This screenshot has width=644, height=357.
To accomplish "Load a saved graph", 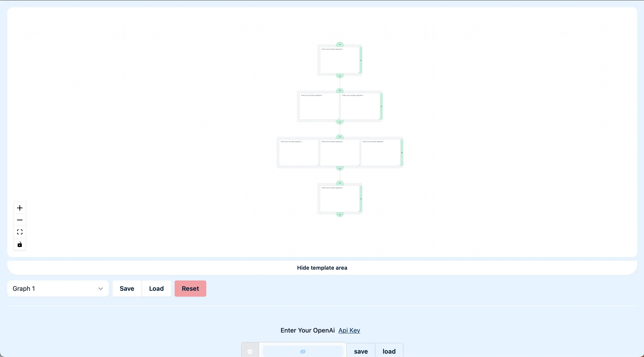I will point(156,289).
